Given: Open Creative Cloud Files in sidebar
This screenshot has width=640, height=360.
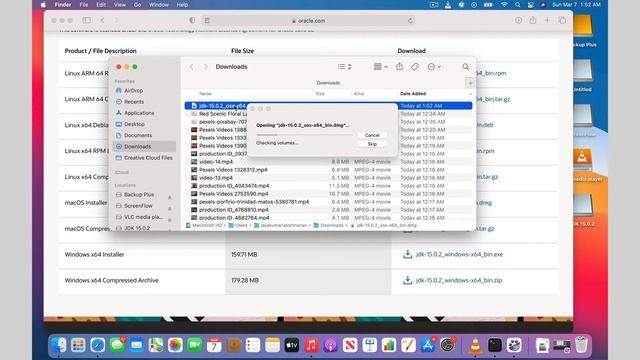Looking at the screenshot, I should point(148,158).
